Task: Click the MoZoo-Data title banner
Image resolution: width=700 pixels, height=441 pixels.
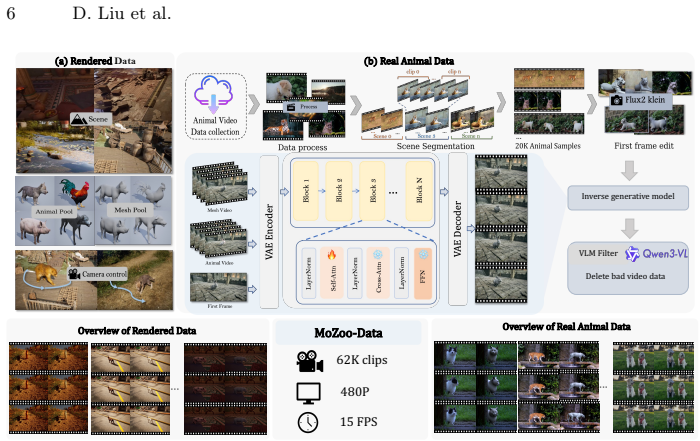Action: click(348, 333)
